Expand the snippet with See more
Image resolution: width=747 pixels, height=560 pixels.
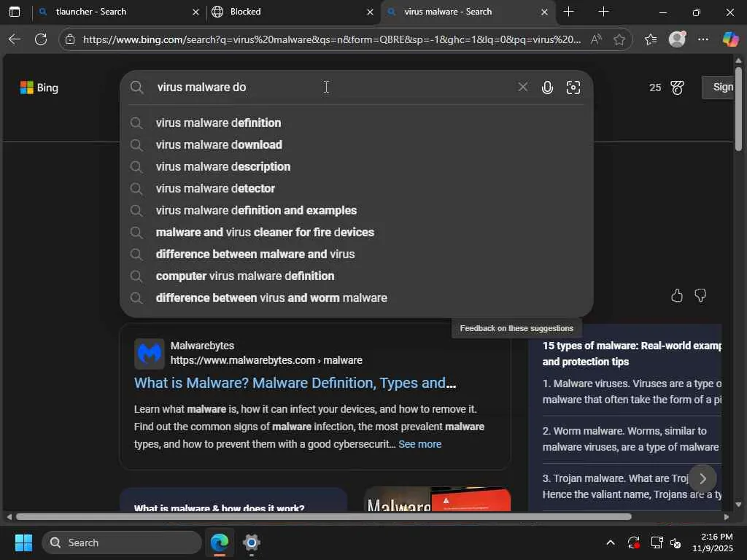(x=419, y=444)
